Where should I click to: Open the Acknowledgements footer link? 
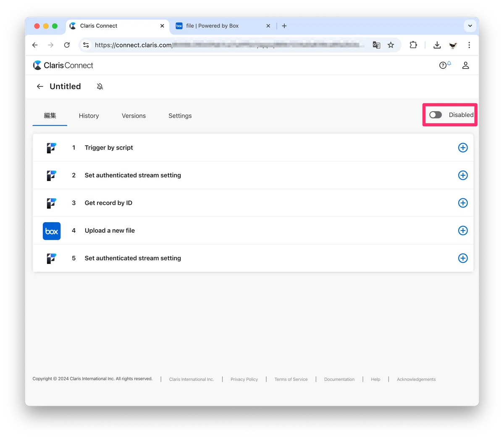[416, 379]
